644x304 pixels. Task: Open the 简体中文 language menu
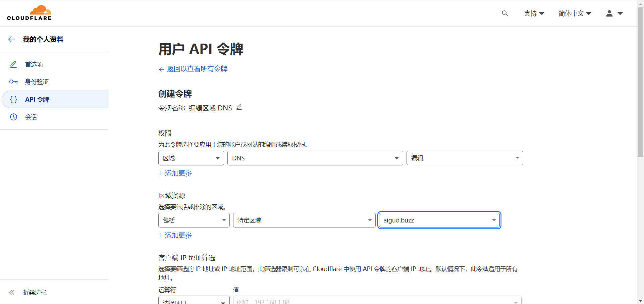(575, 13)
